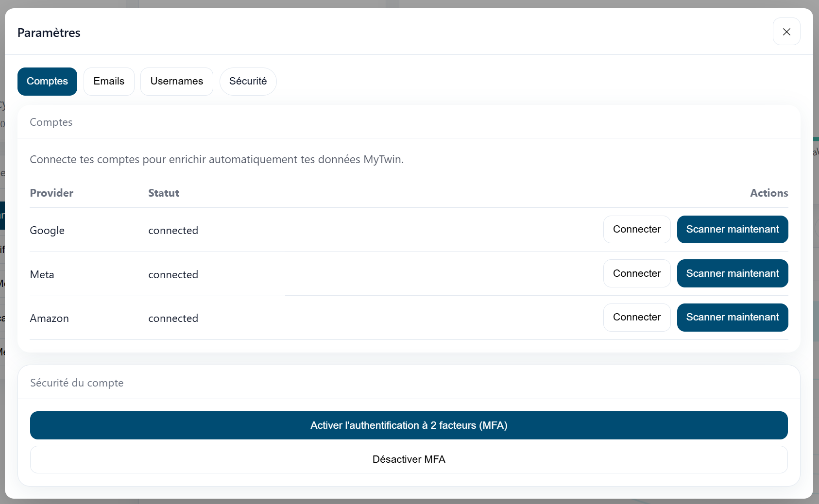Click the Provider column header
This screenshot has width=819, height=504.
(x=51, y=193)
